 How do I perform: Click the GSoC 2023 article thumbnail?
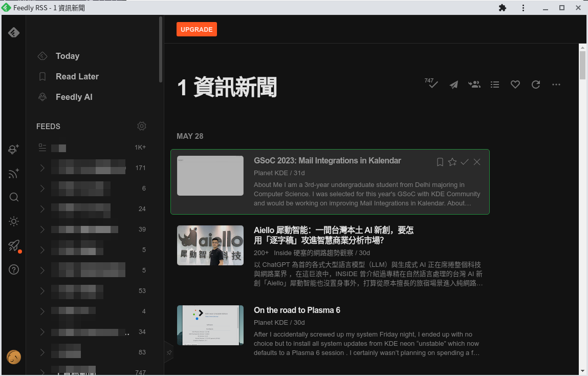pos(210,176)
